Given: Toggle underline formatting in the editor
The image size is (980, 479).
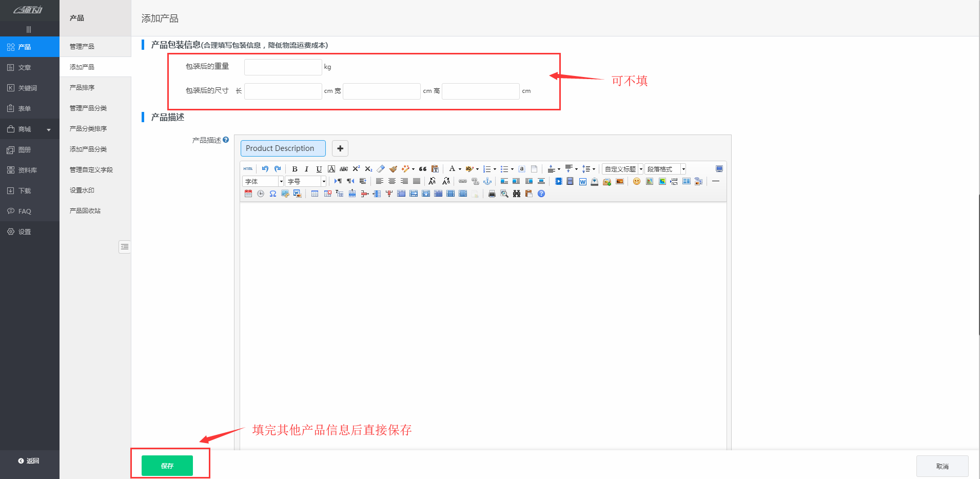Looking at the screenshot, I should click(x=319, y=169).
